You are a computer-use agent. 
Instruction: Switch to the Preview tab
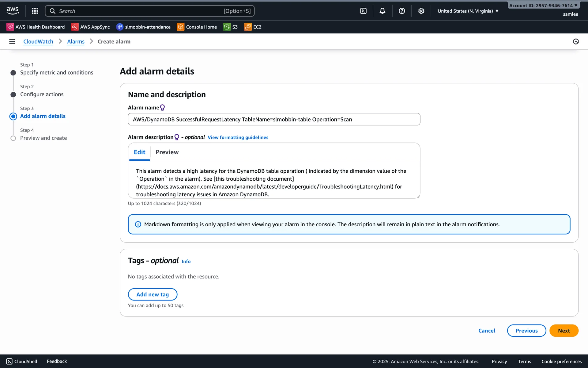click(167, 152)
